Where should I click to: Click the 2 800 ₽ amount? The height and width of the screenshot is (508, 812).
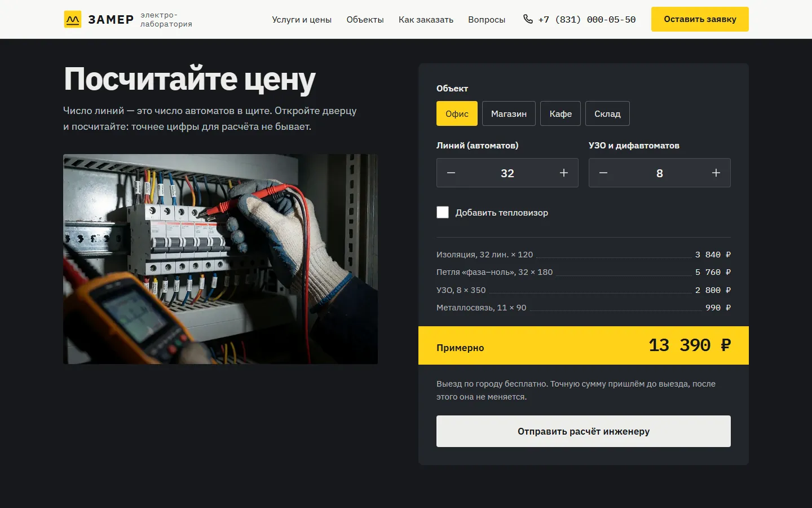713,290
